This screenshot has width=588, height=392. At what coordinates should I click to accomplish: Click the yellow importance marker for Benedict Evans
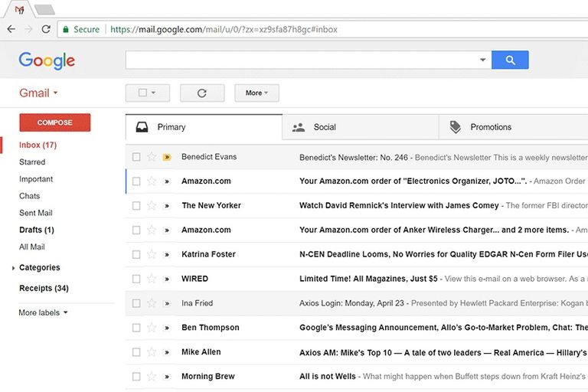point(167,157)
